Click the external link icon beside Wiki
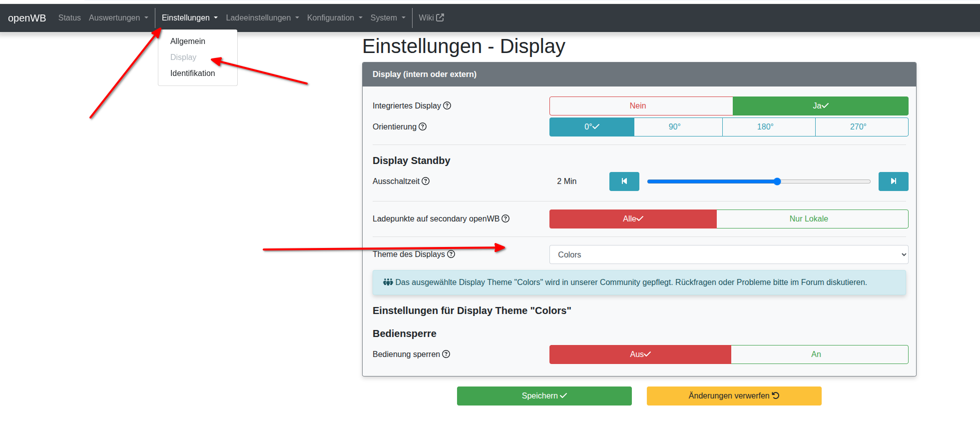The width and height of the screenshot is (980, 423). pos(440,17)
